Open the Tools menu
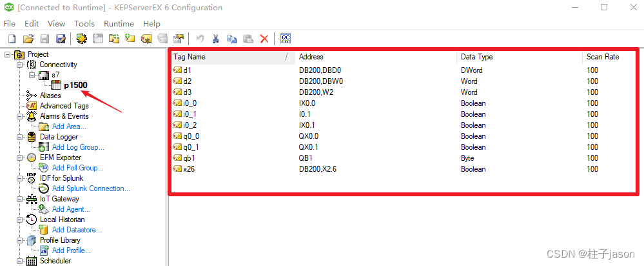Viewport: 644px width, 266px height. (x=84, y=24)
